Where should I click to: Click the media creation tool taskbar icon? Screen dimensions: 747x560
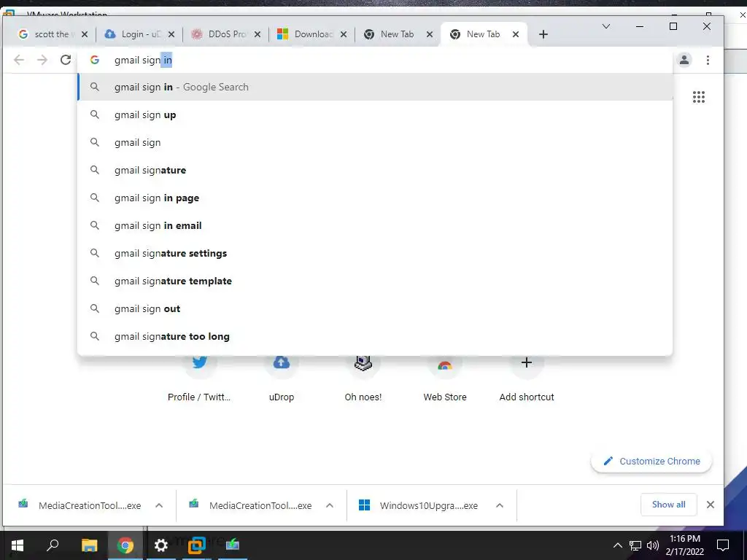(x=233, y=544)
